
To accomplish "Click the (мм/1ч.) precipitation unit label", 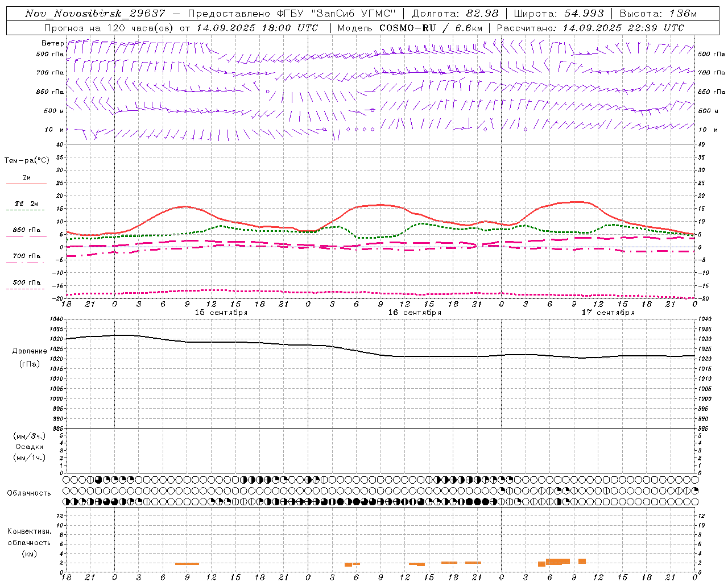I will coord(30,458).
